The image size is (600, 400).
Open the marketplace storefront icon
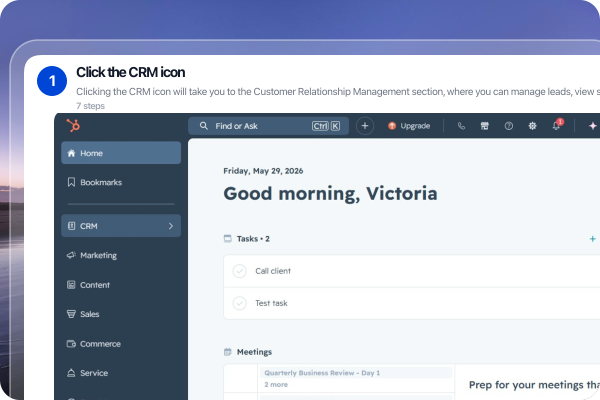pos(485,126)
